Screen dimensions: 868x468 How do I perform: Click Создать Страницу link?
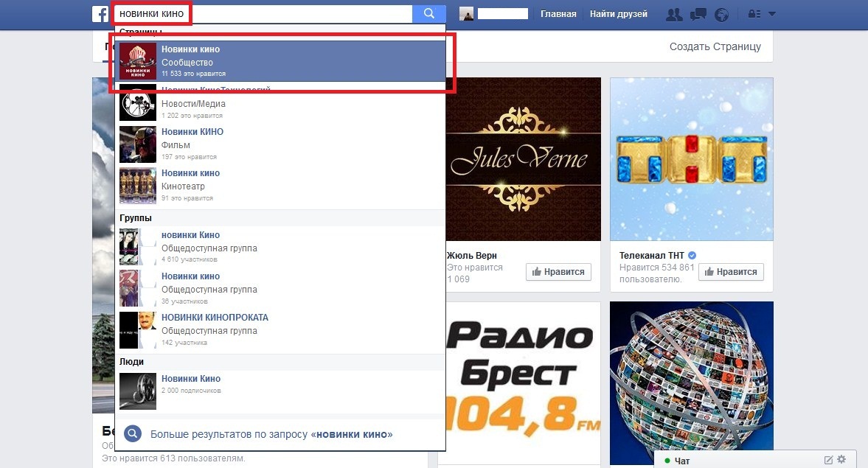[715, 46]
